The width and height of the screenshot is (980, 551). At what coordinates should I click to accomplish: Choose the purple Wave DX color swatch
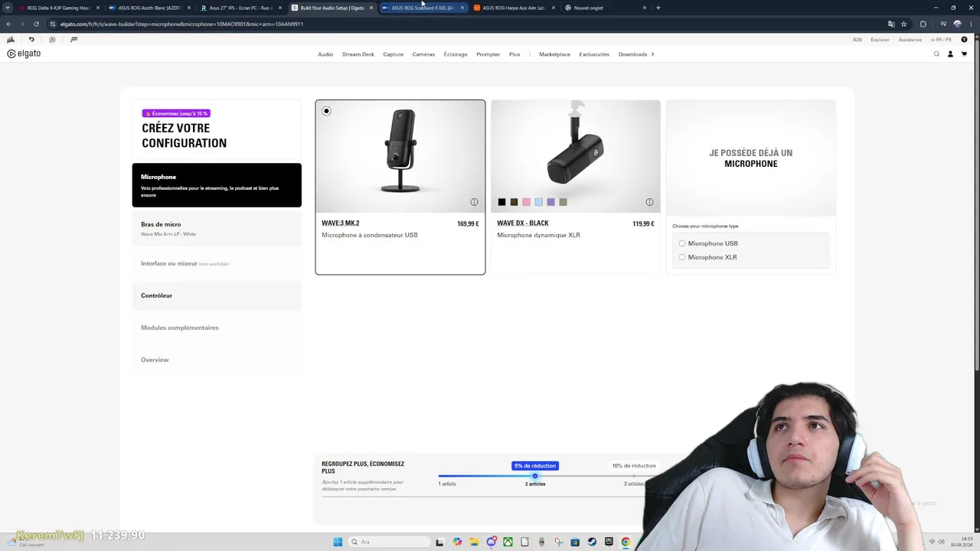click(x=550, y=202)
